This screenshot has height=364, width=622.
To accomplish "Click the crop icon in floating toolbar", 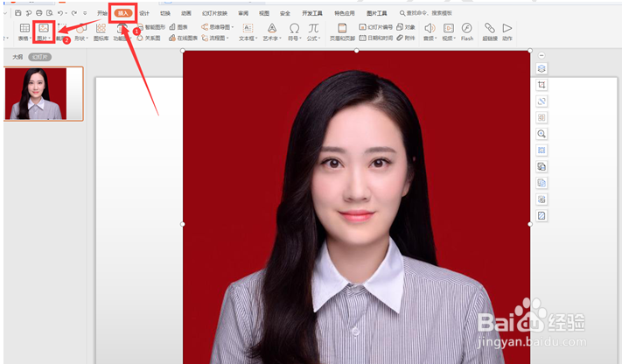I will (x=542, y=85).
